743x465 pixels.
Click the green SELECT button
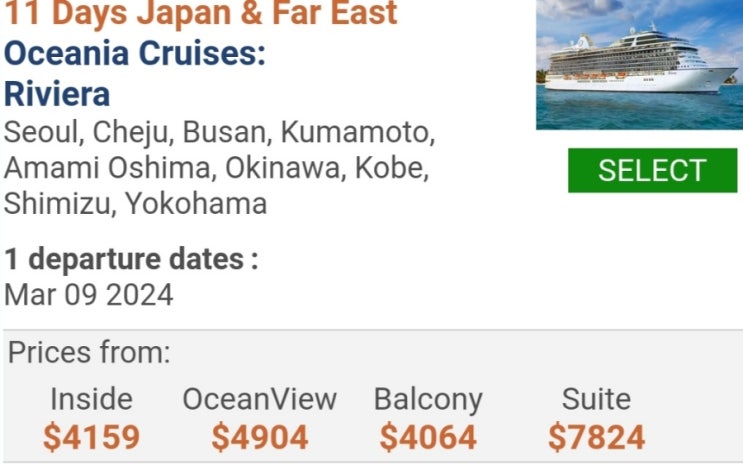point(652,170)
